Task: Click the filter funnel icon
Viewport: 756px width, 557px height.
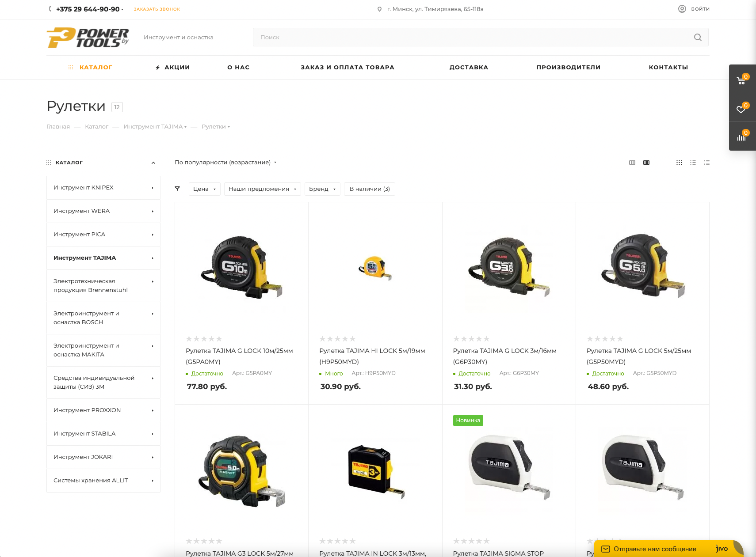Action: (177, 189)
